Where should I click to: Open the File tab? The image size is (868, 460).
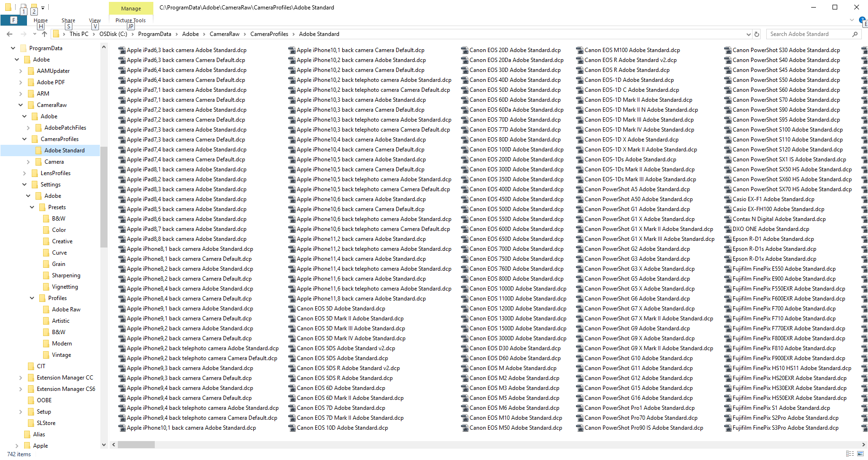coord(13,20)
